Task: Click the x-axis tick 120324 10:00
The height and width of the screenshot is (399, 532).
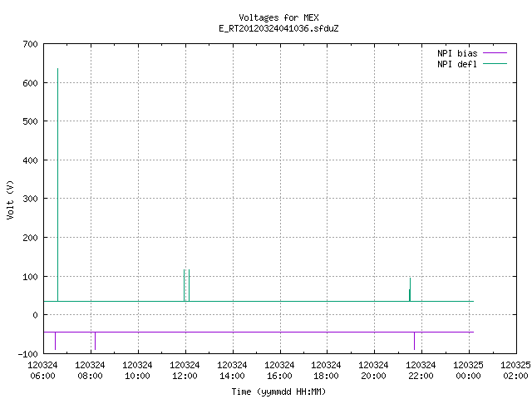Action: tap(137, 371)
